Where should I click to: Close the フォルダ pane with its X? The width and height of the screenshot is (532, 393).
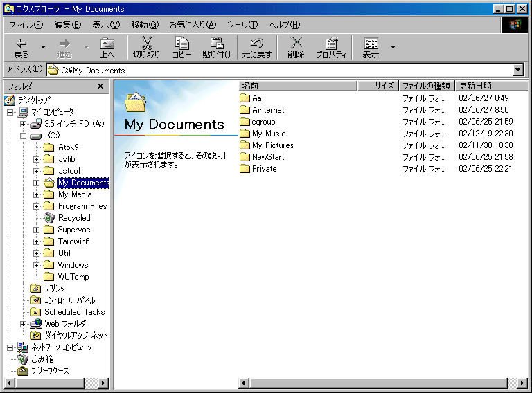(100, 86)
